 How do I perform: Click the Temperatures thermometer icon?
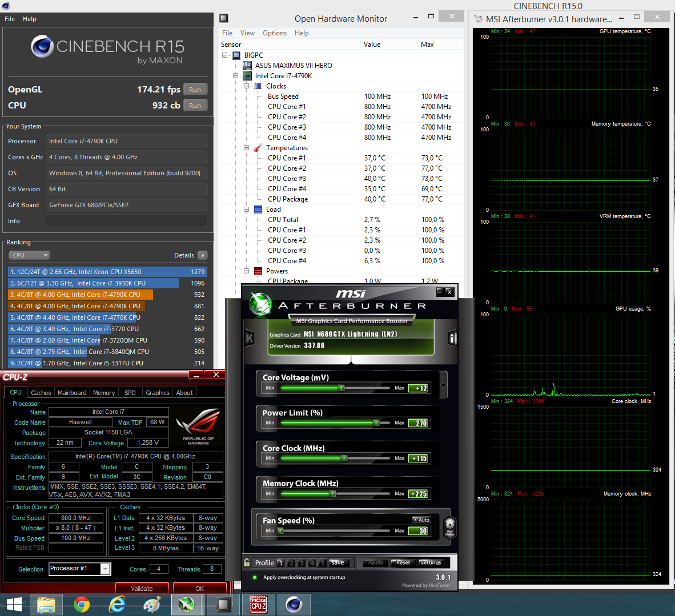258,148
